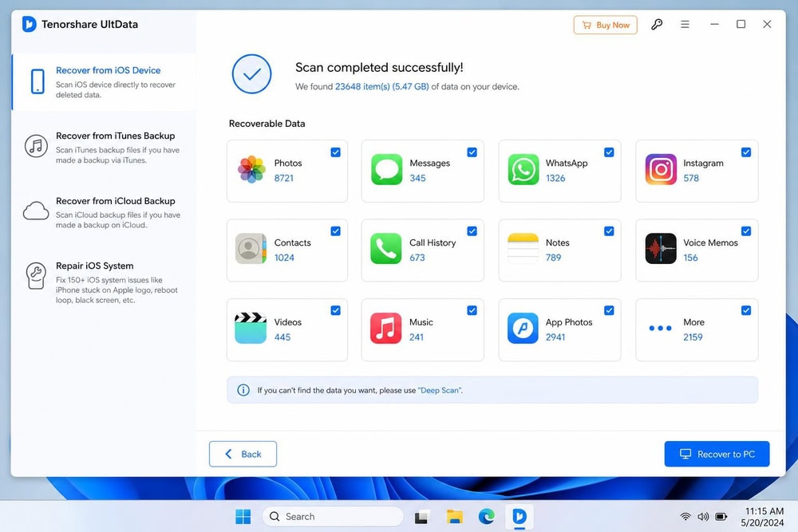798x532 pixels.
Task: Click the Messages speech bubble icon
Action: click(386, 169)
